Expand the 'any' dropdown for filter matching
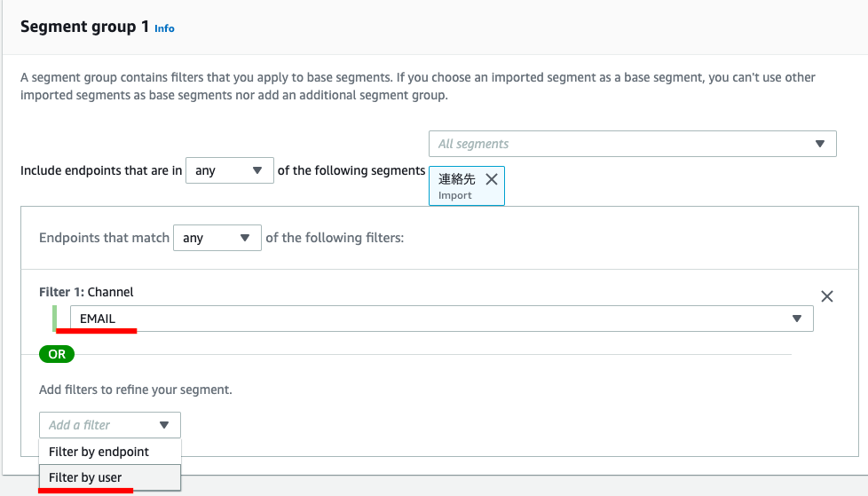Image resolution: width=868 pixels, height=496 pixels. coord(217,238)
